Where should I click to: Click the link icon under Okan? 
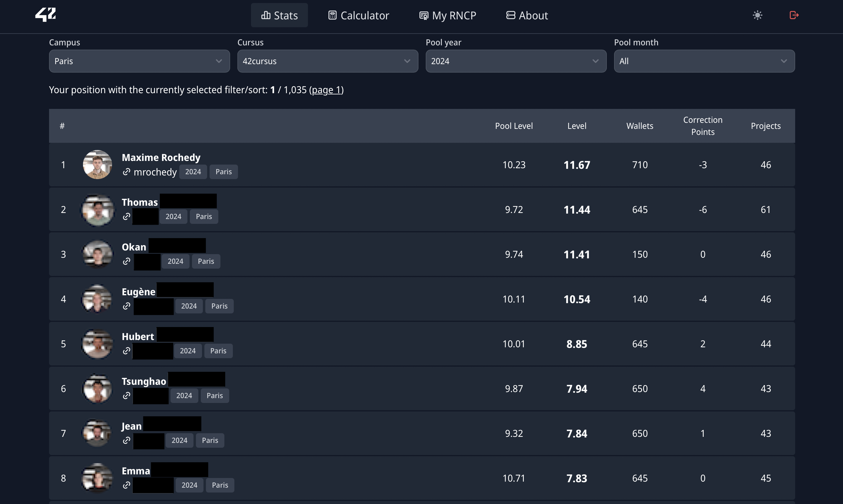point(127,261)
